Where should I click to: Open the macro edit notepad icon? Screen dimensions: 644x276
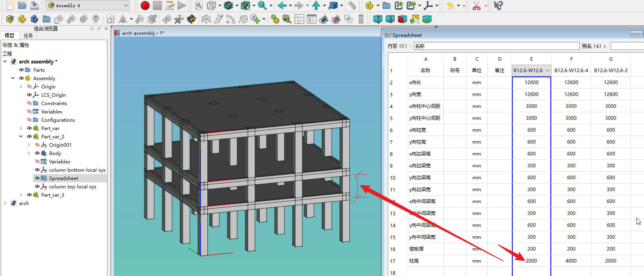(x=170, y=6)
